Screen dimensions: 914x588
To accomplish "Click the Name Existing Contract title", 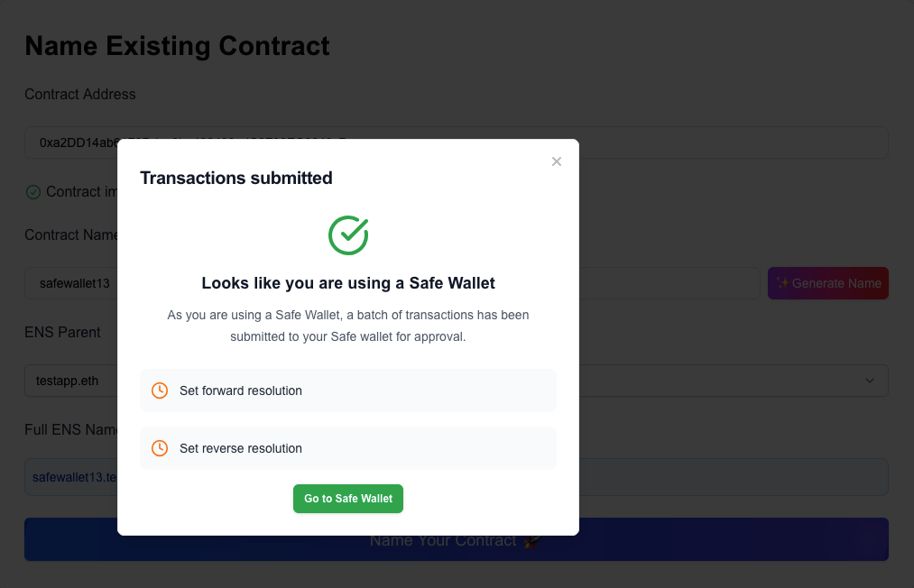I will coord(177,46).
